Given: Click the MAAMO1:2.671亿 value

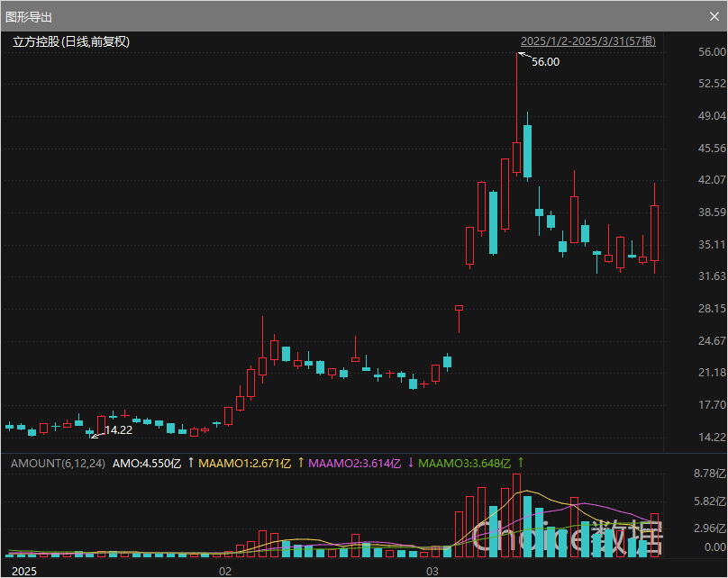Looking at the screenshot, I should pos(245,464).
